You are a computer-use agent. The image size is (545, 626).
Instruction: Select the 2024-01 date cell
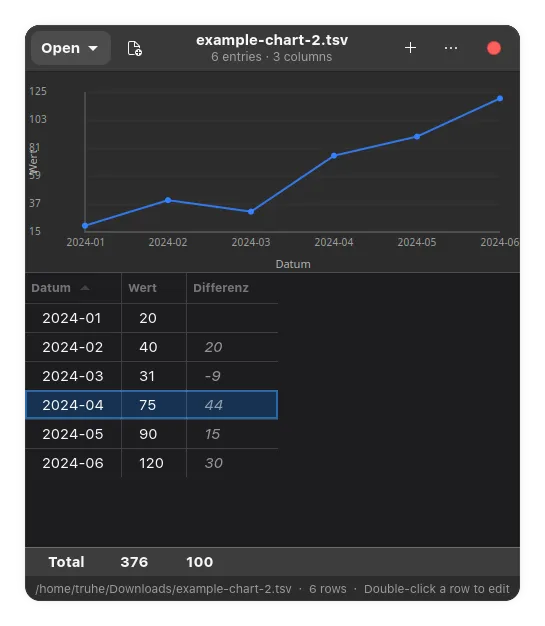[x=72, y=318]
